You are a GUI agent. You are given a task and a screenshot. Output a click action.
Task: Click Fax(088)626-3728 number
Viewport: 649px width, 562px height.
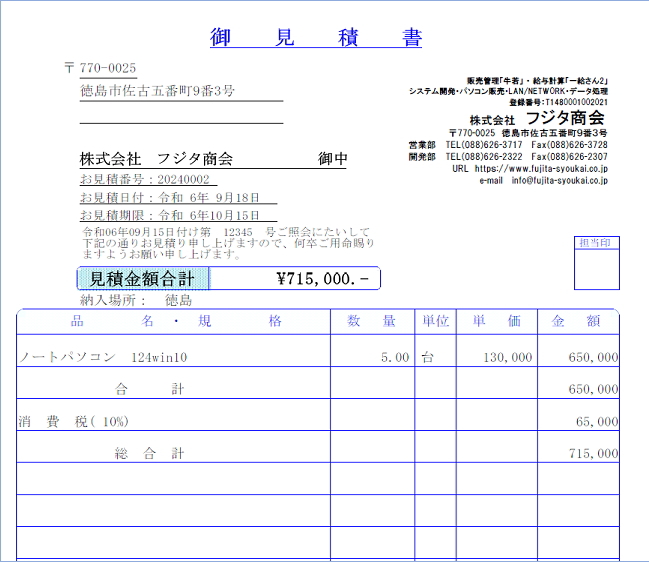coord(570,145)
